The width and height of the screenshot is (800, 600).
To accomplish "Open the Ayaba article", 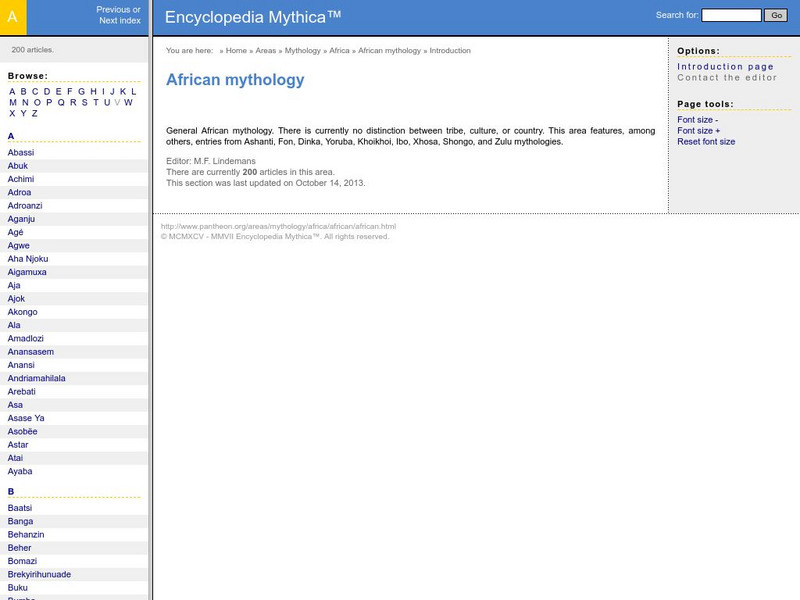I will 20,471.
